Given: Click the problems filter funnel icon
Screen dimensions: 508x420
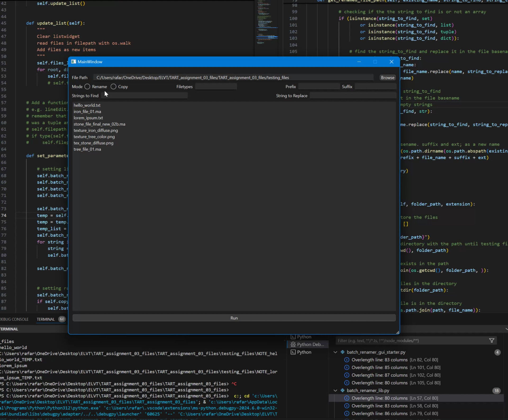Looking at the screenshot, I should [x=492, y=341].
